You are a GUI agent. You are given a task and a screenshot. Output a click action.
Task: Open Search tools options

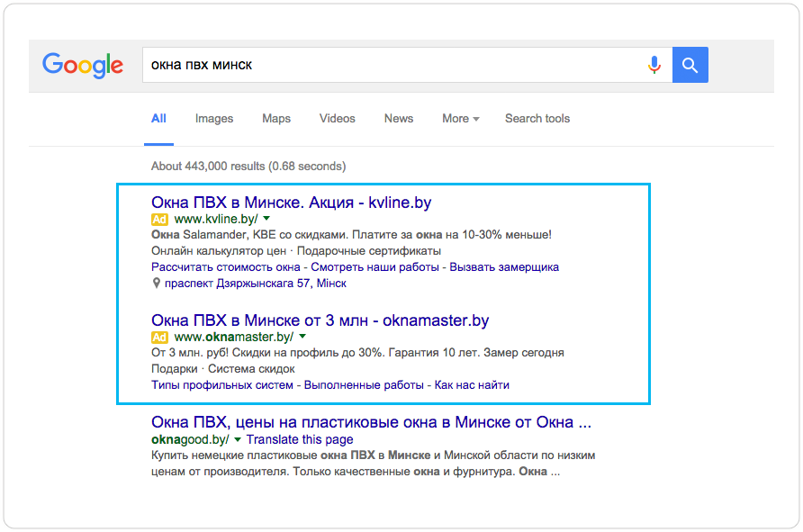coord(537,118)
